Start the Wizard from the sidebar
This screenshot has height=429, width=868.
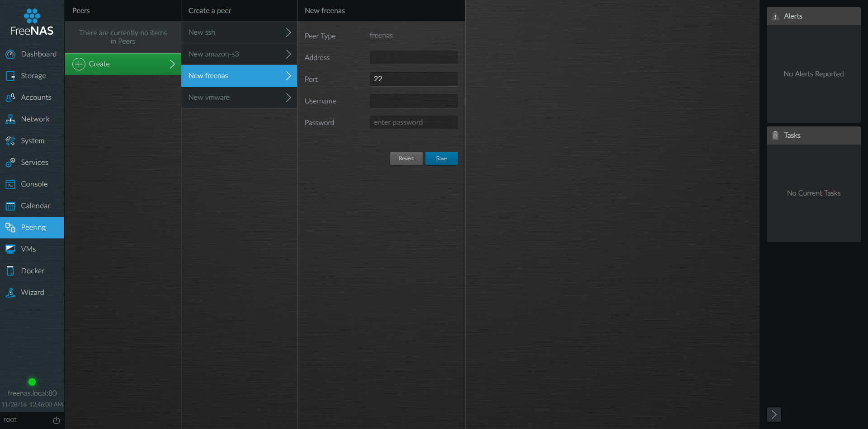point(32,292)
